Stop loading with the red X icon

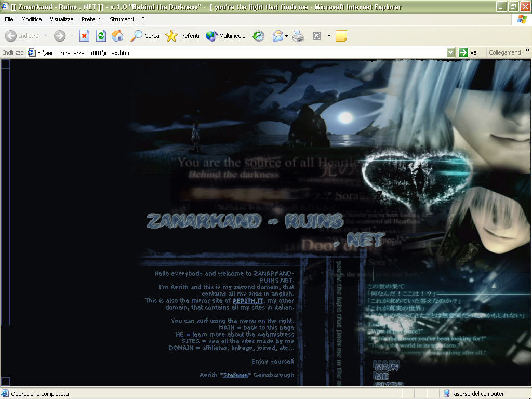[x=84, y=36]
